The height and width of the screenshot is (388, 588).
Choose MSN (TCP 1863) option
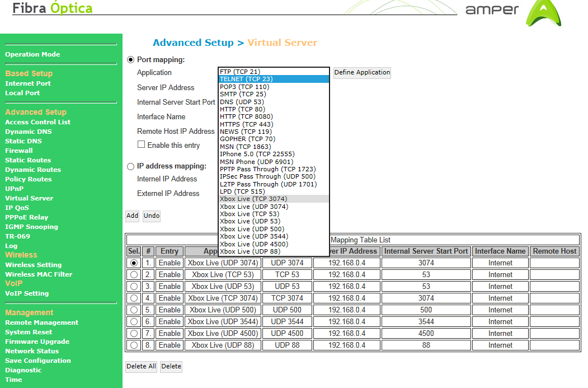(x=274, y=147)
